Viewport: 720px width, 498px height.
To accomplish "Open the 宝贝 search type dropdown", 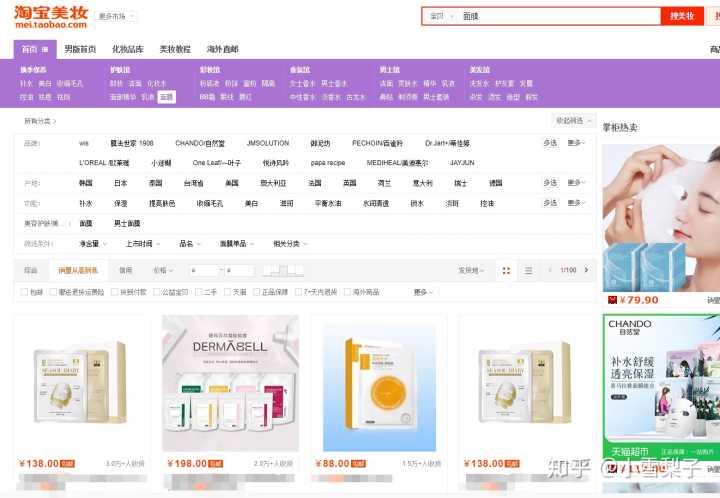I will click(x=441, y=16).
